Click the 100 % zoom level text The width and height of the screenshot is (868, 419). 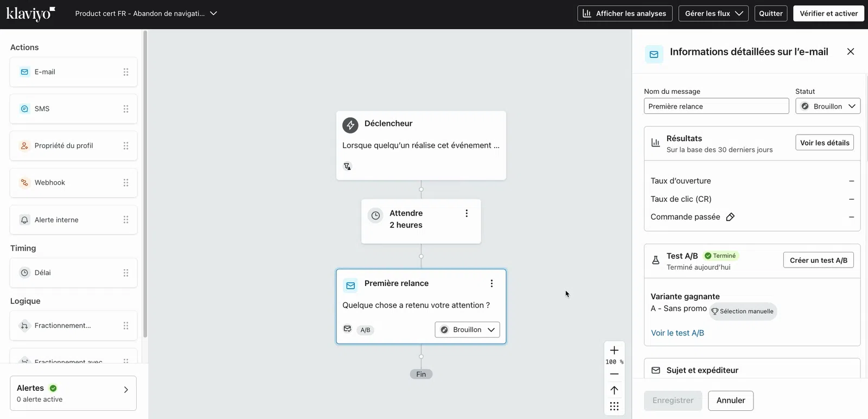click(x=614, y=362)
